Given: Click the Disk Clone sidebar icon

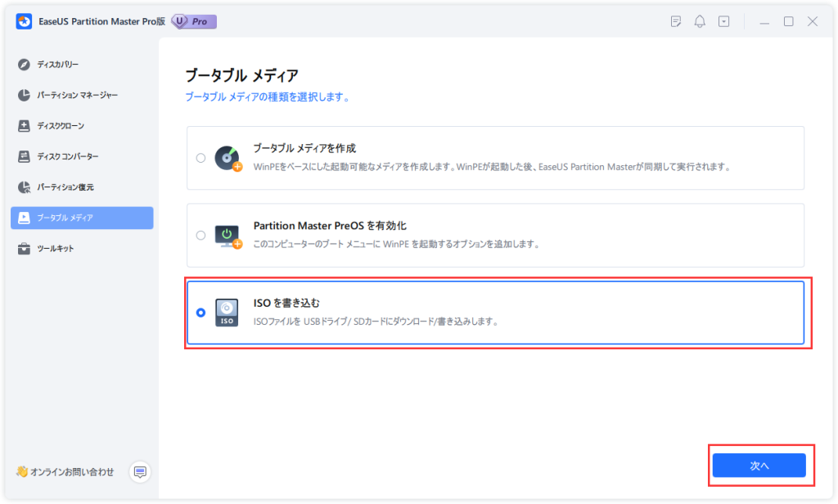Looking at the screenshot, I should (24, 126).
